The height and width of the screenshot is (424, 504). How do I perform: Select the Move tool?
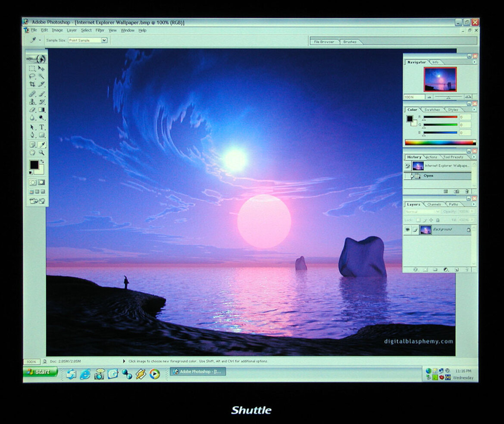(42, 69)
